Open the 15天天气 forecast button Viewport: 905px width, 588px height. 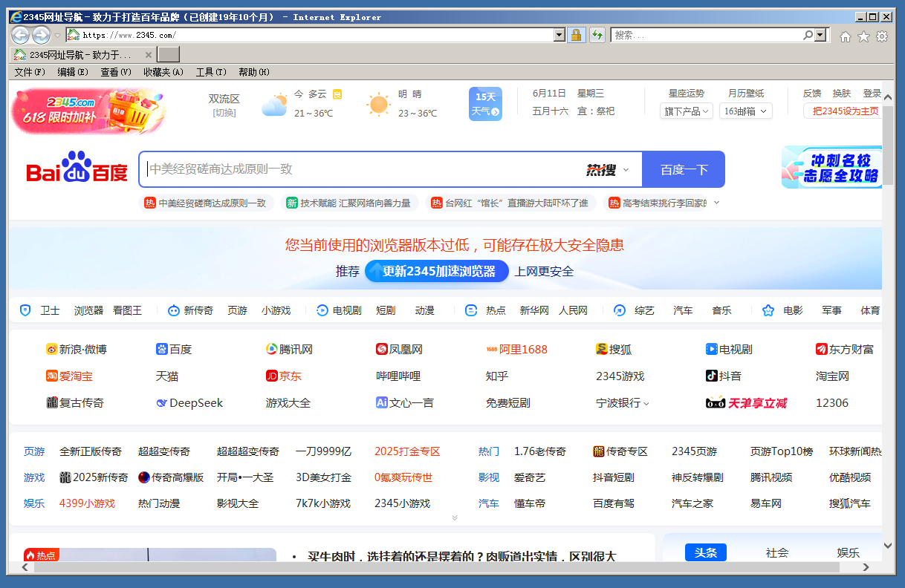485,104
